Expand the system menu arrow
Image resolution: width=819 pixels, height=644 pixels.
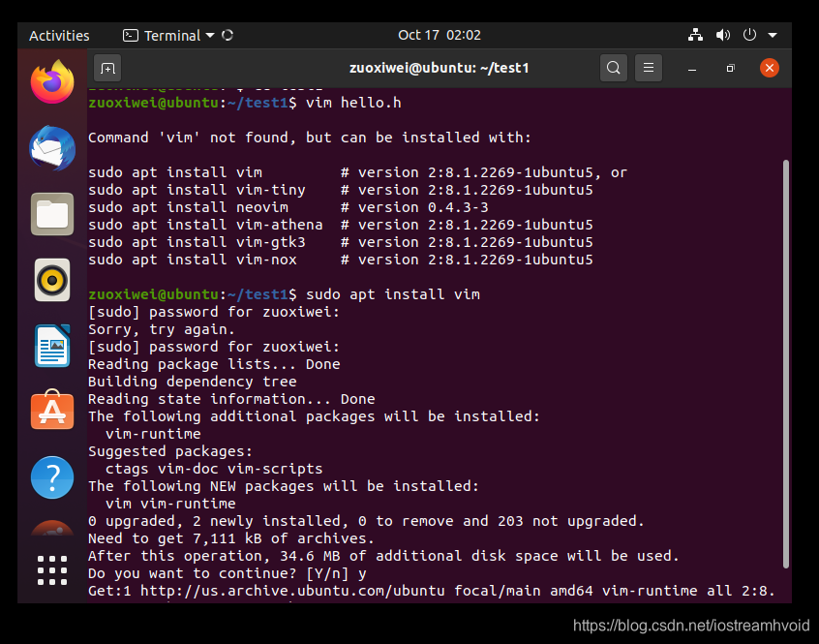tap(773, 35)
